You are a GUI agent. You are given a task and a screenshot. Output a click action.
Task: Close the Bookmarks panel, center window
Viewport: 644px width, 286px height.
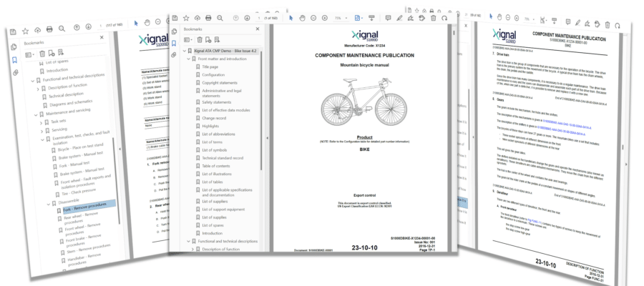pyautogui.click(x=258, y=29)
